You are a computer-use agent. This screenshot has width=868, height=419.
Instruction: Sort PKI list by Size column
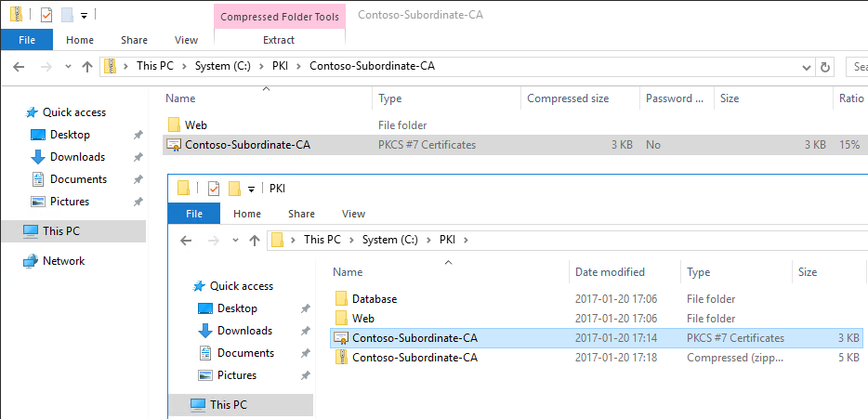coord(808,272)
